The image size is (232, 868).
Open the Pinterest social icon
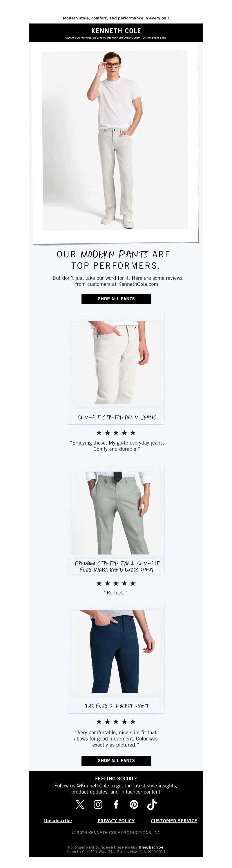[x=134, y=805]
